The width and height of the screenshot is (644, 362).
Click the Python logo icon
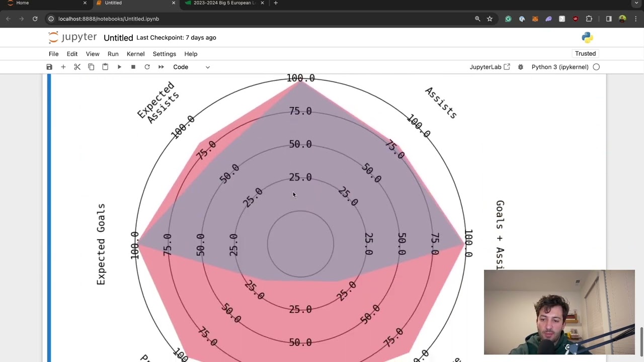[x=587, y=38]
